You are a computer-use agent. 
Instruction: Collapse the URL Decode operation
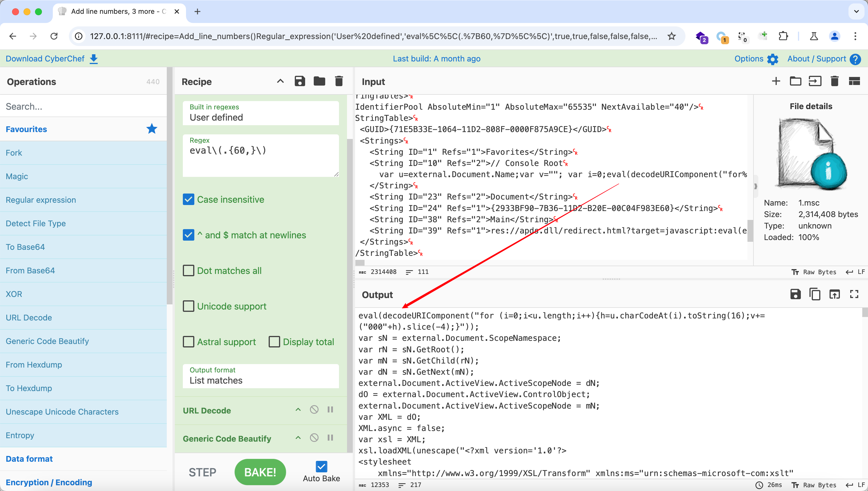pyautogui.click(x=298, y=410)
